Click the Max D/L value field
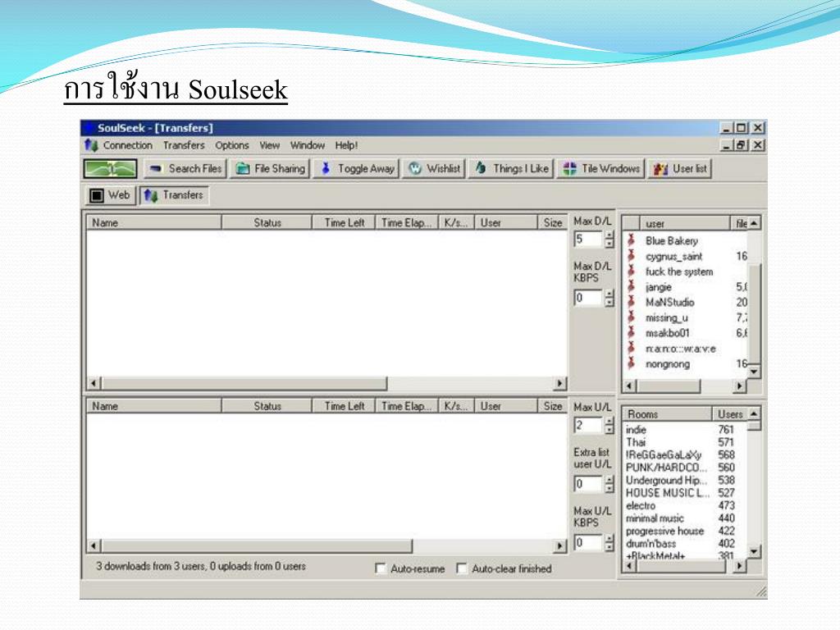 click(589, 239)
